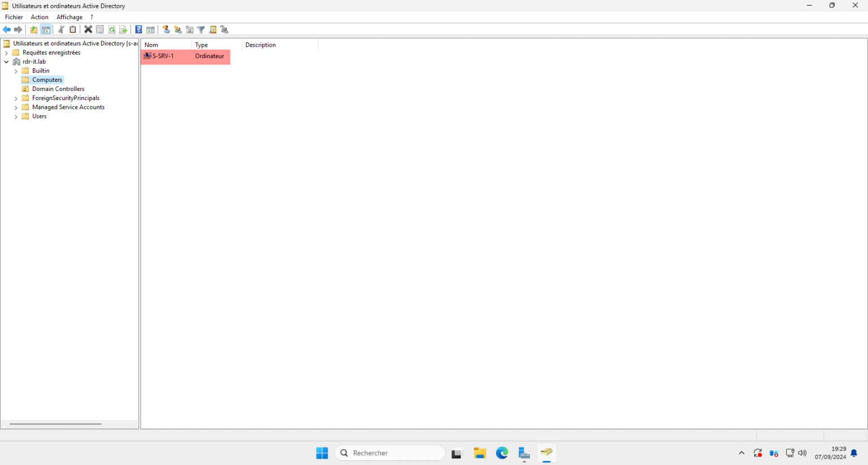The height and width of the screenshot is (465, 868).
Task: Open Microsoft Edge from the taskbar
Action: [x=502, y=453]
